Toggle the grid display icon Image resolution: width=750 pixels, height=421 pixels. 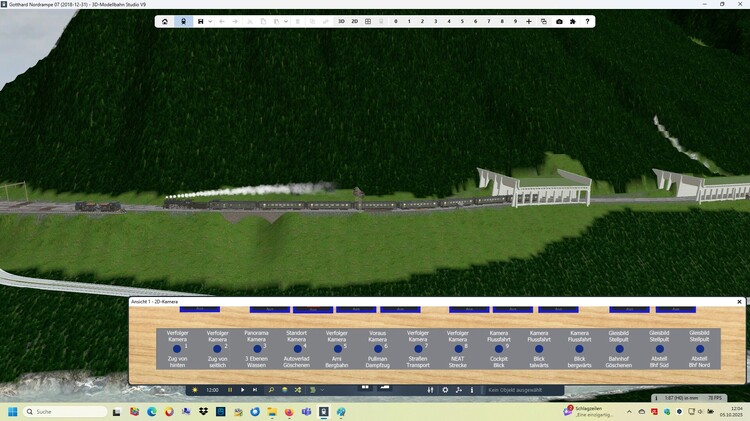(368, 21)
